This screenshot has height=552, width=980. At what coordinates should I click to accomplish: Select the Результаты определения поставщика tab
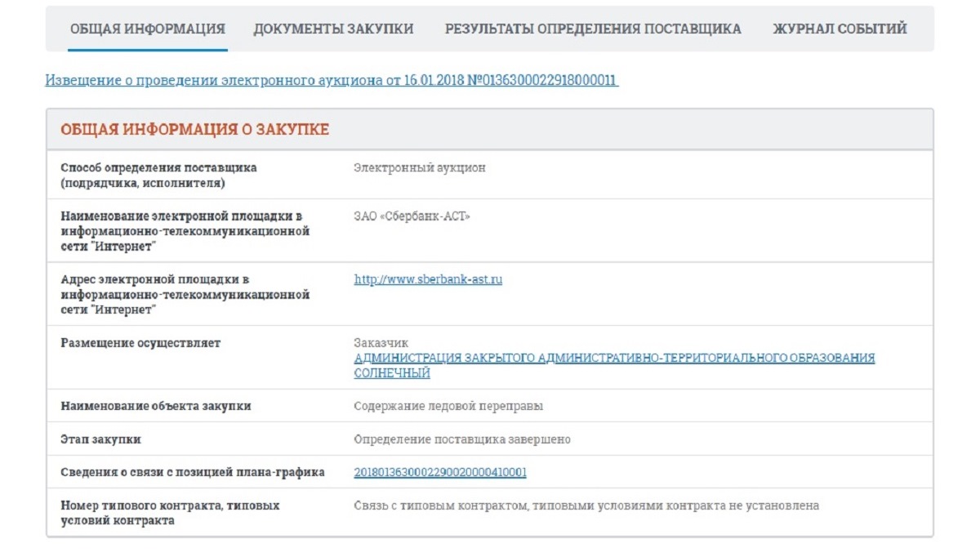point(593,27)
